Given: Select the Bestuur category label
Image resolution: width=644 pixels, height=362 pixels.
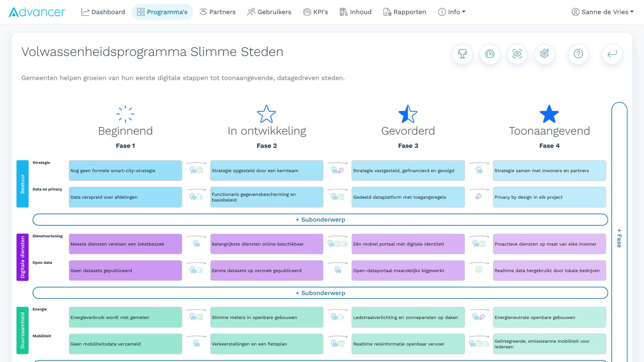Looking at the screenshot, I should point(23,184).
